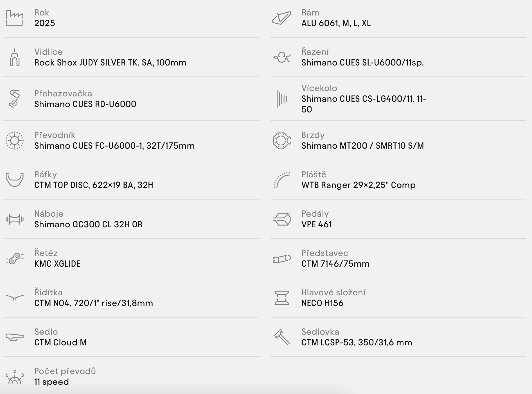Select CTM TOP DISC rims text
Screen dimensions: 532x394
coord(94,185)
